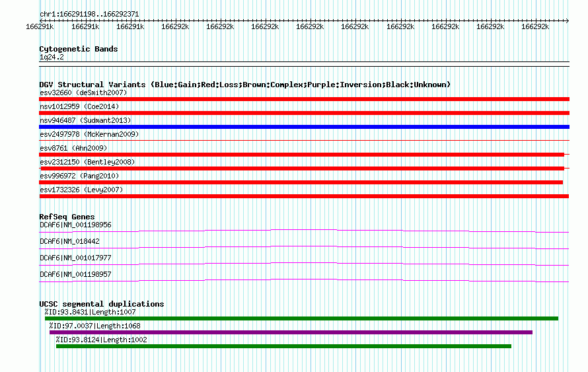Select the purple bar for Length:1068 duplication
The width and height of the screenshot is (588, 372).
(291, 332)
